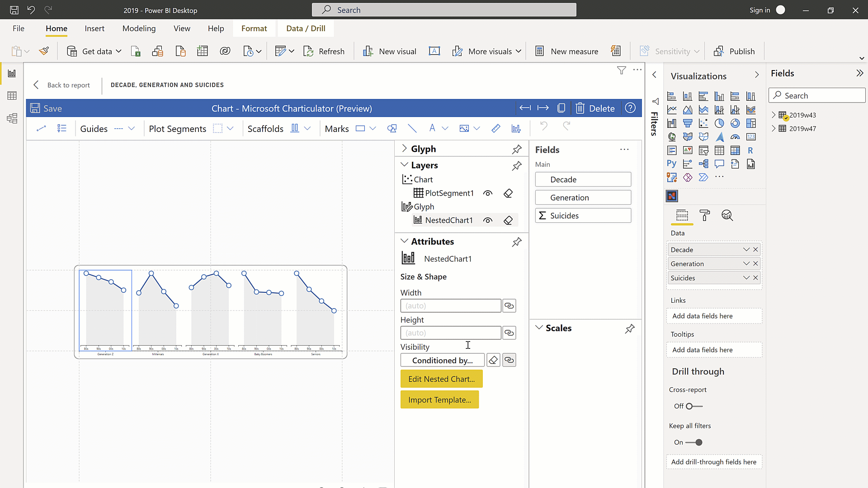Screen dimensions: 868x488
Task: Pin the Glyph panel
Action: point(517,149)
